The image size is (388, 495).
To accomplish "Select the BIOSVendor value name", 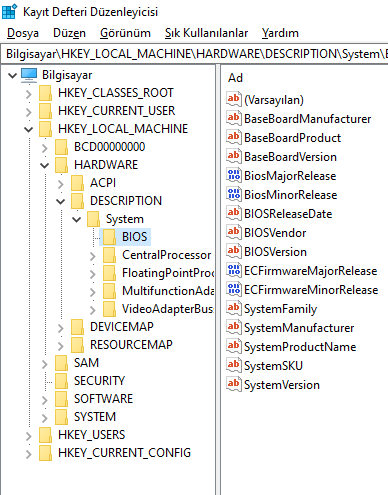I will point(275,233).
